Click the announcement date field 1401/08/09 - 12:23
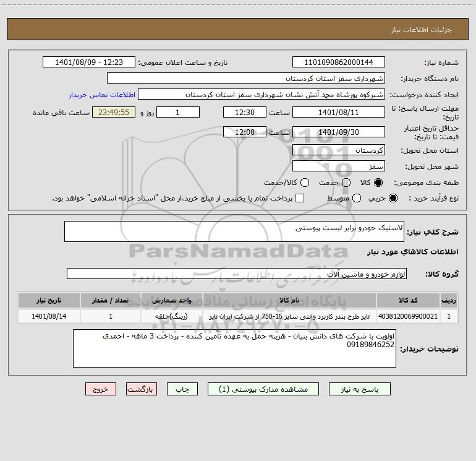This screenshot has width=476, height=461. click(x=89, y=62)
